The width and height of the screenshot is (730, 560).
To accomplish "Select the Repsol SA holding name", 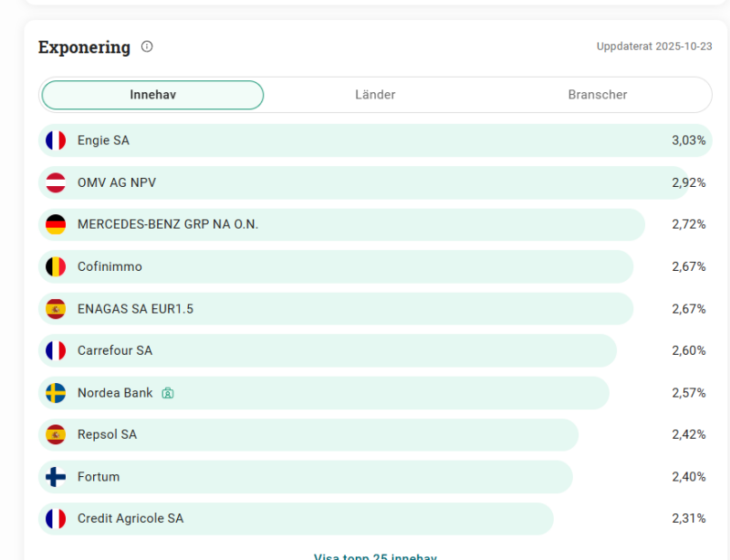I will [x=107, y=434].
